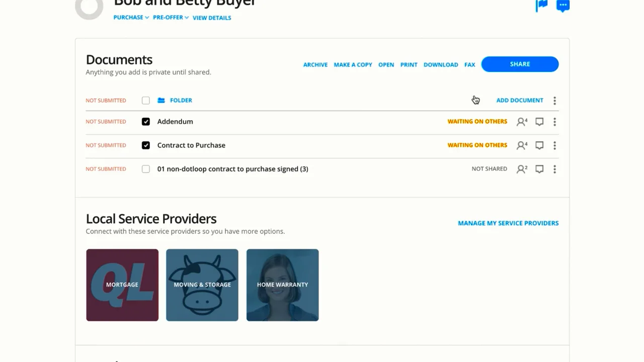Expand the PURCHASE dropdown
This screenshot has width=644, height=362.
[x=131, y=18]
